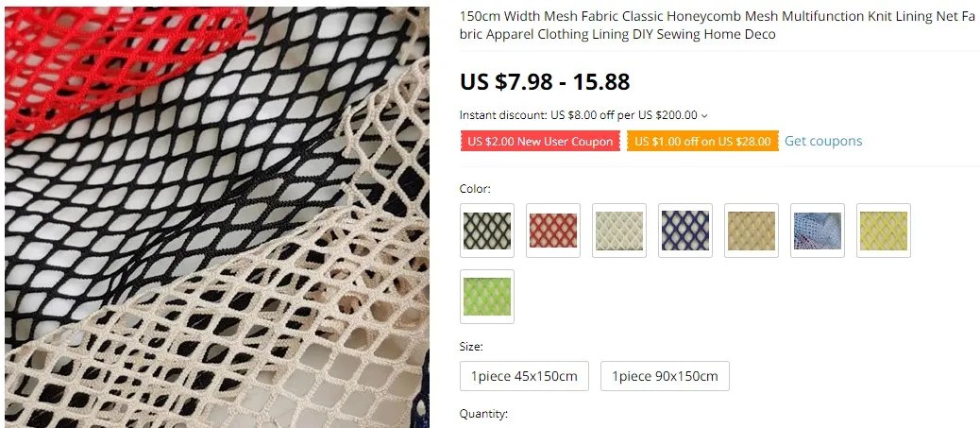
Task: Select size 1piece 90x150cm
Action: coord(665,376)
